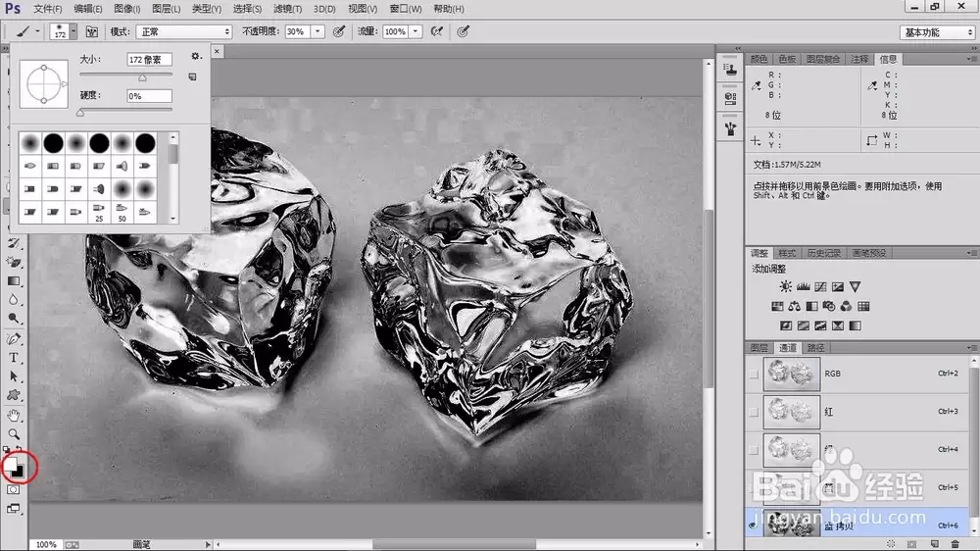Image resolution: width=980 pixels, height=551 pixels.
Task: Toggle visibility of the Red channel
Action: [x=754, y=412]
